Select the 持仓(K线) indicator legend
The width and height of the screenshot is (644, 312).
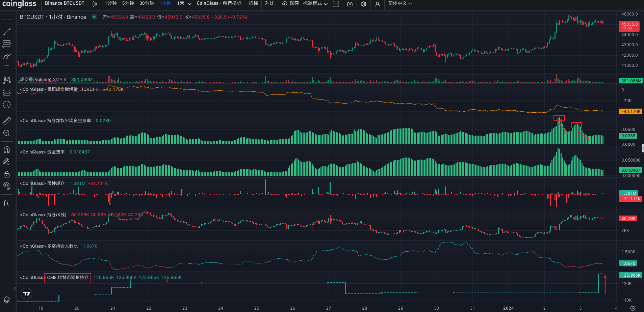pyautogui.click(x=43, y=215)
